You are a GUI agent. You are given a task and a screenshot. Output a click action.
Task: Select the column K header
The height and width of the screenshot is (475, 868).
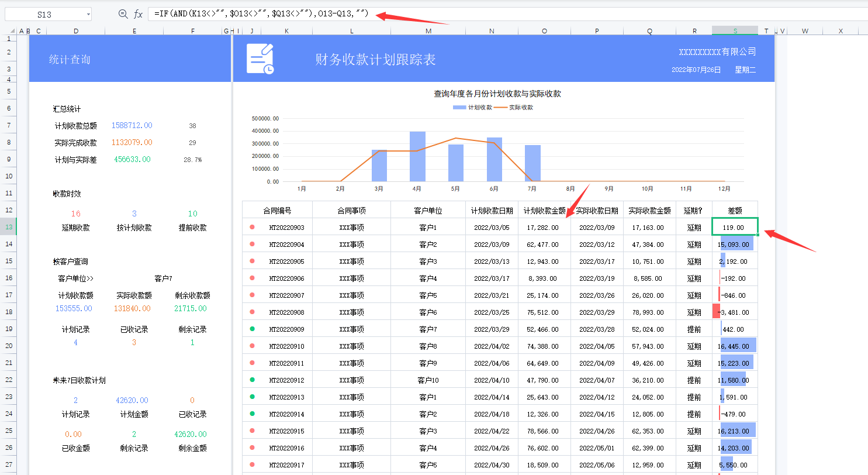click(x=286, y=30)
